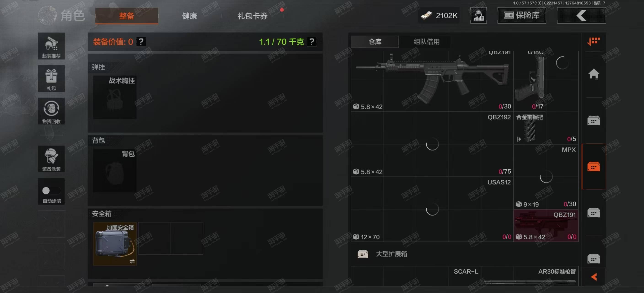Open the 起装推荐 loadout recommendation icon
Image resolution: width=644 pixels, height=293 pixels.
click(51, 46)
